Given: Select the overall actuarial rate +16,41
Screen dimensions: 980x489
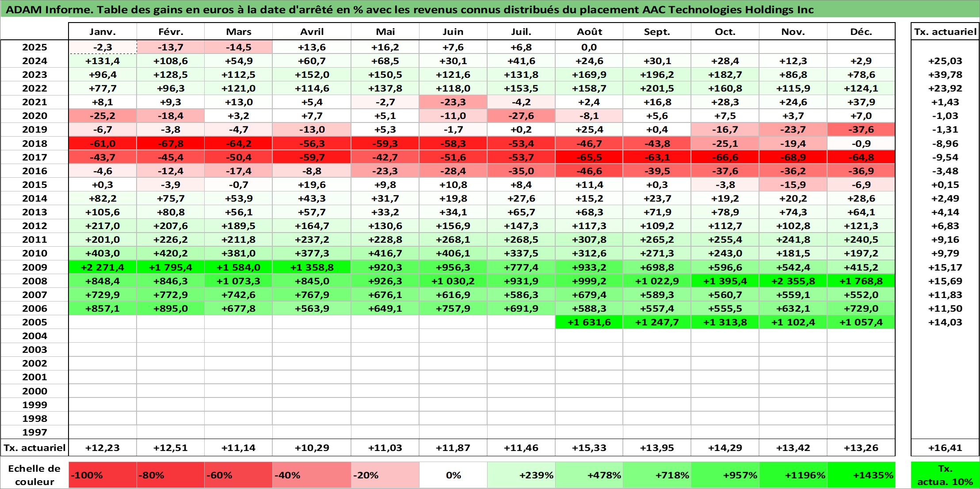Looking at the screenshot, I should (x=945, y=448).
